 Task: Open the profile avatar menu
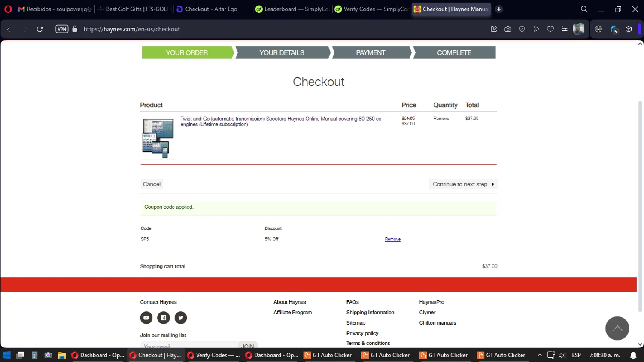pyautogui.click(x=579, y=29)
